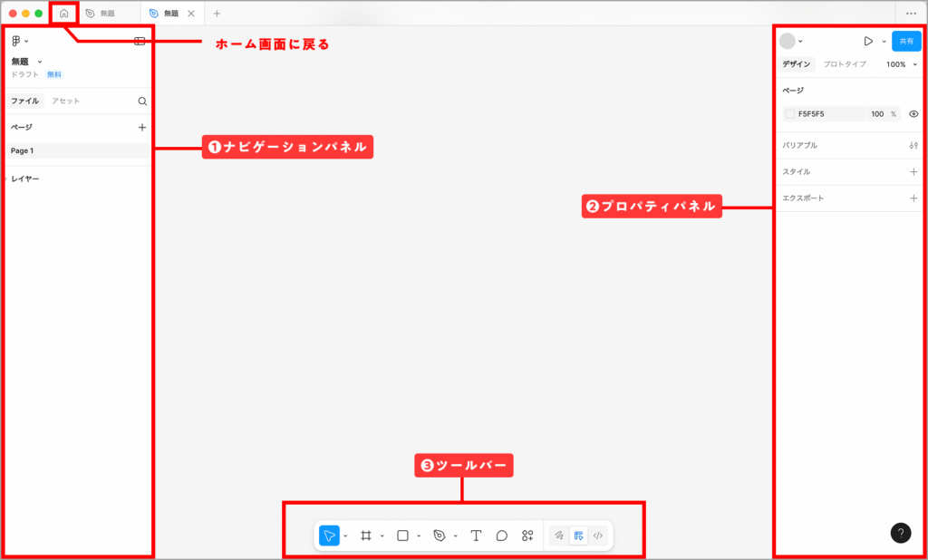Screen dimensions: 928x560
Task: Expand the dropdown arrow beside the Move tool
Action: 346,536
